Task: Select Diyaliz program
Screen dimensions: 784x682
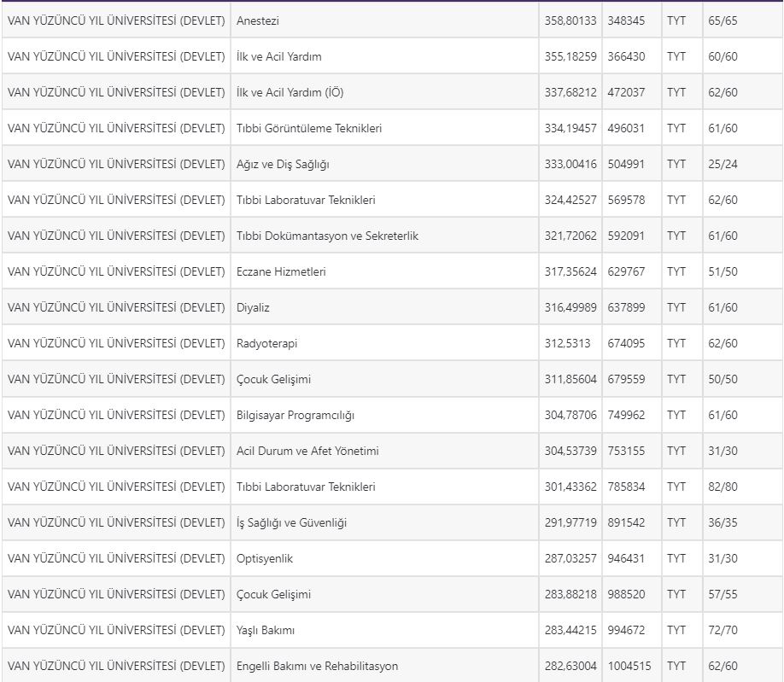Action: (x=253, y=308)
